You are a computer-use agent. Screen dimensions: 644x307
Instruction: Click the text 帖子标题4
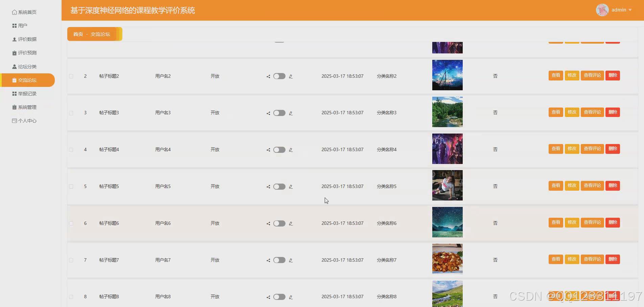(x=109, y=149)
